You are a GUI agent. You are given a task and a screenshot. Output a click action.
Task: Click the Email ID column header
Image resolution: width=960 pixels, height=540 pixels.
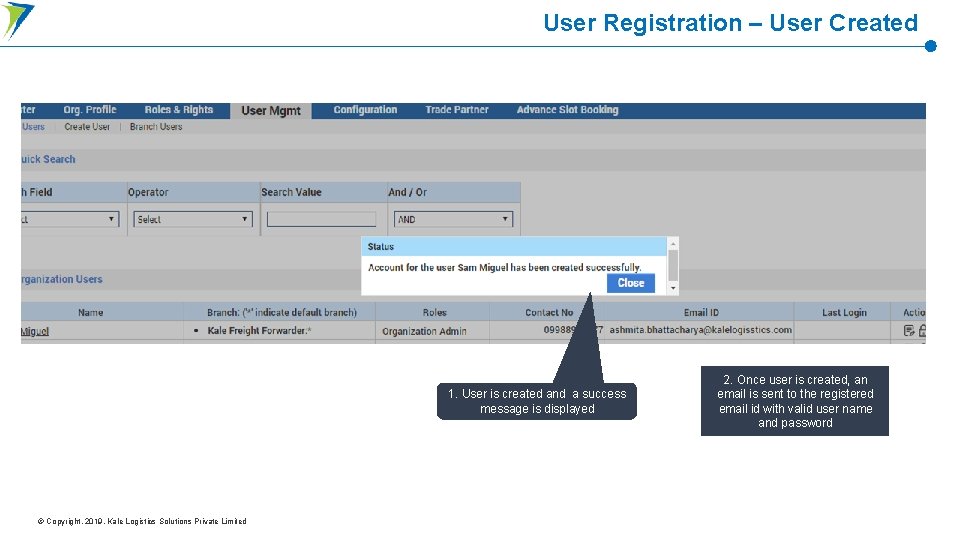[x=701, y=312]
